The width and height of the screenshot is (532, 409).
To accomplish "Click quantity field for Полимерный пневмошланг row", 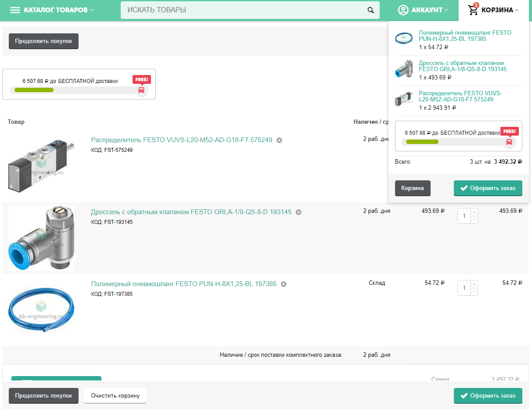I will (x=464, y=288).
